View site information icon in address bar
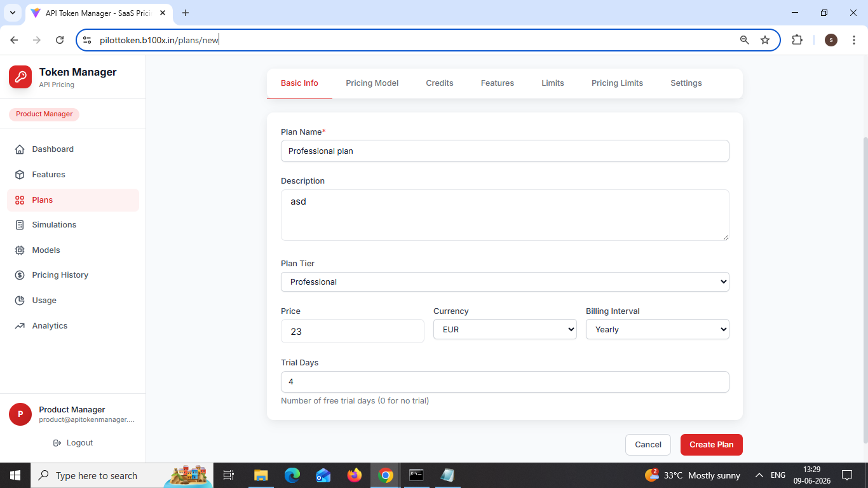868x488 pixels. click(88, 40)
